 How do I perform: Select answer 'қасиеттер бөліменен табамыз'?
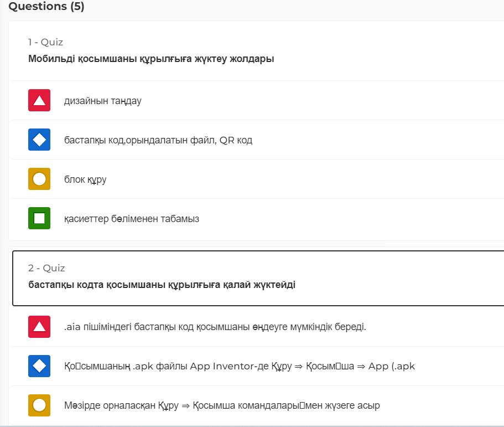(x=131, y=219)
